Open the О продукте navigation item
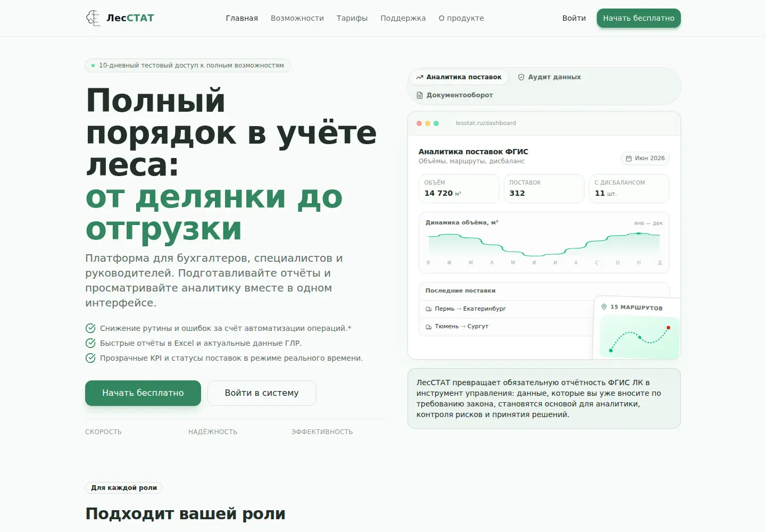Image resolution: width=766 pixels, height=532 pixels. pos(461,18)
